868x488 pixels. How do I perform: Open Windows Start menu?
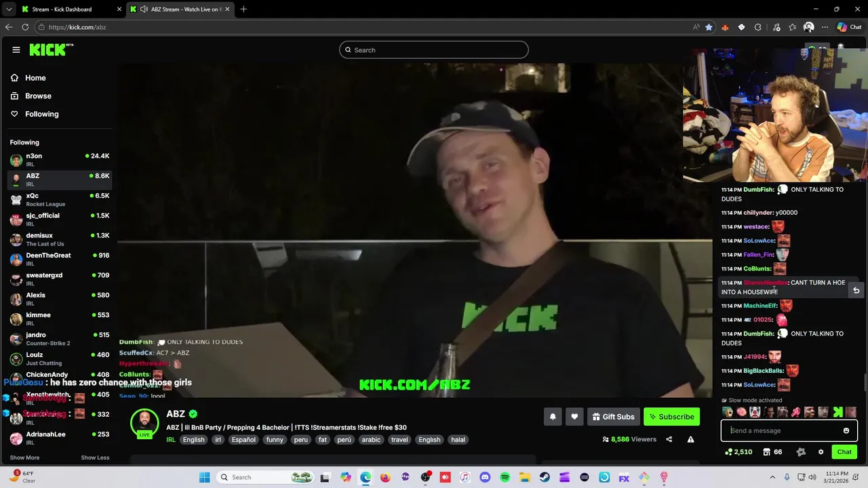click(x=205, y=477)
